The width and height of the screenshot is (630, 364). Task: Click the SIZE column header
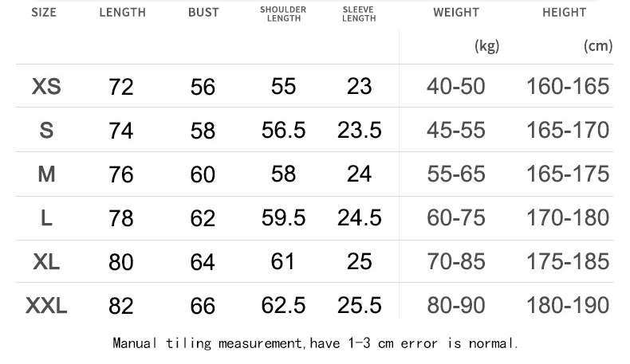[x=44, y=13]
